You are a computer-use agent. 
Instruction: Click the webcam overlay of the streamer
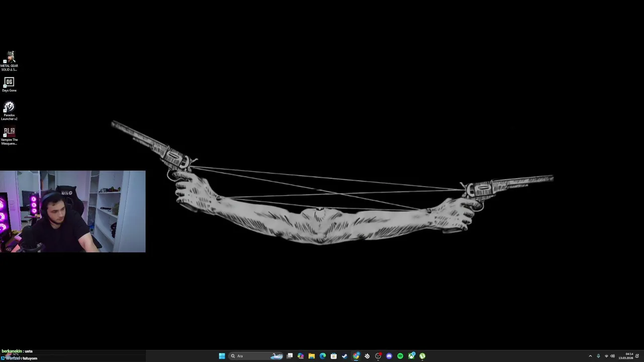tap(72, 211)
